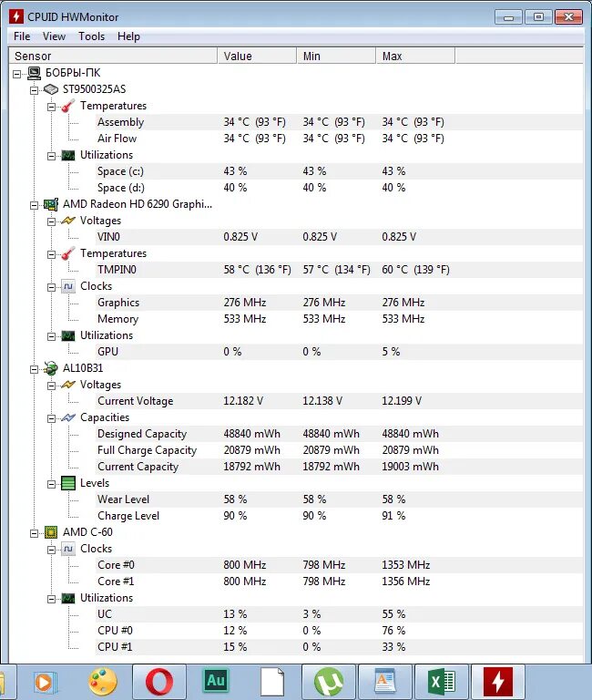Open the File menu
This screenshot has width=592, height=700.
(22, 36)
